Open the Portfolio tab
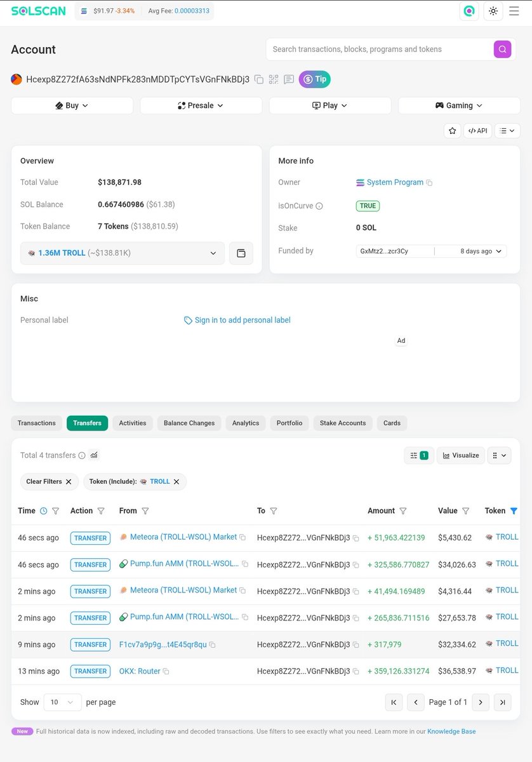 [x=289, y=423]
